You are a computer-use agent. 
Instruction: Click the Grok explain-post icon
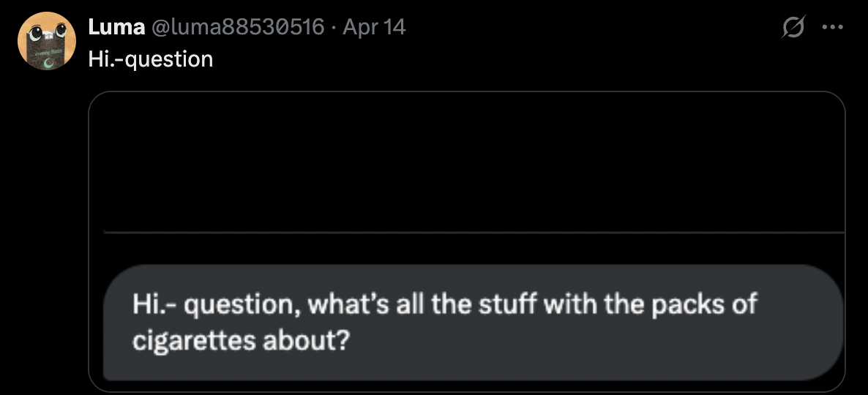792,28
